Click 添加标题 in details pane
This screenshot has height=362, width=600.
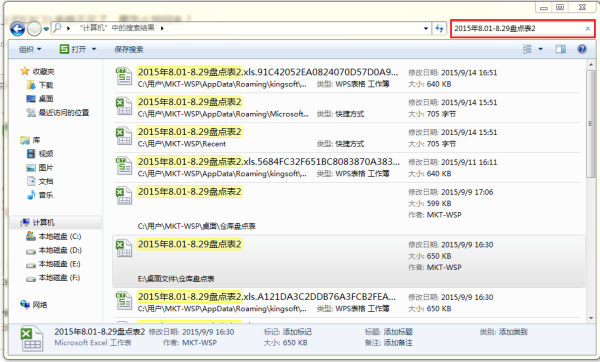coord(398,332)
